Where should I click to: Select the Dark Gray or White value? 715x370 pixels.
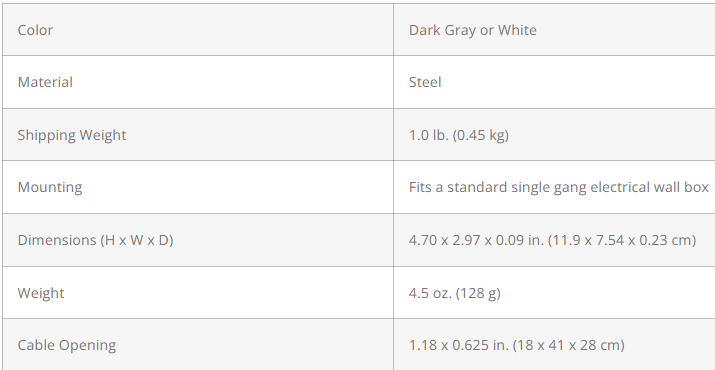pos(472,30)
